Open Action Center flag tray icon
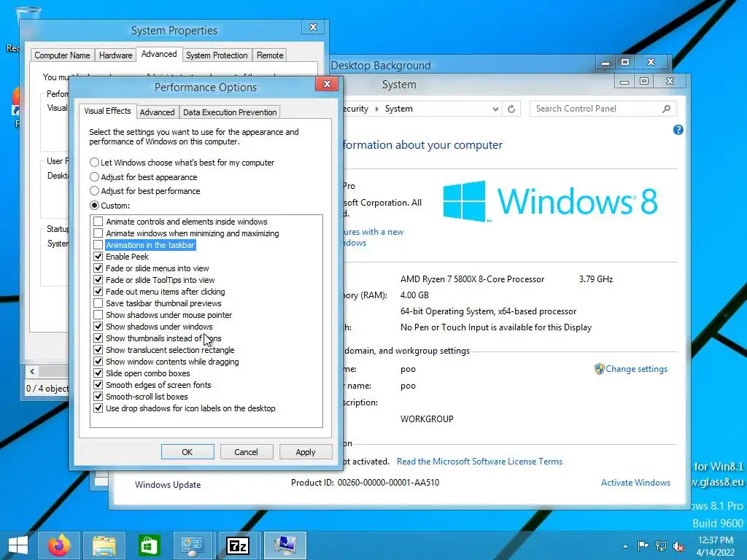The image size is (747, 560). tap(643, 545)
